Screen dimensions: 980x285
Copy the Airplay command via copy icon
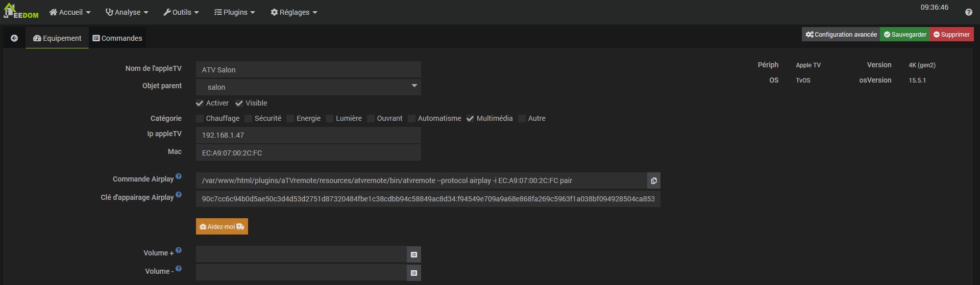click(x=653, y=180)
